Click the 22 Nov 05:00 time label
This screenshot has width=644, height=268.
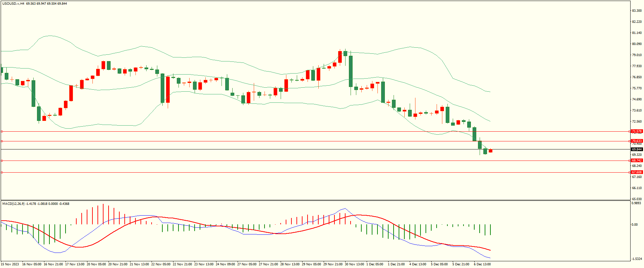[x=161, y=264]
